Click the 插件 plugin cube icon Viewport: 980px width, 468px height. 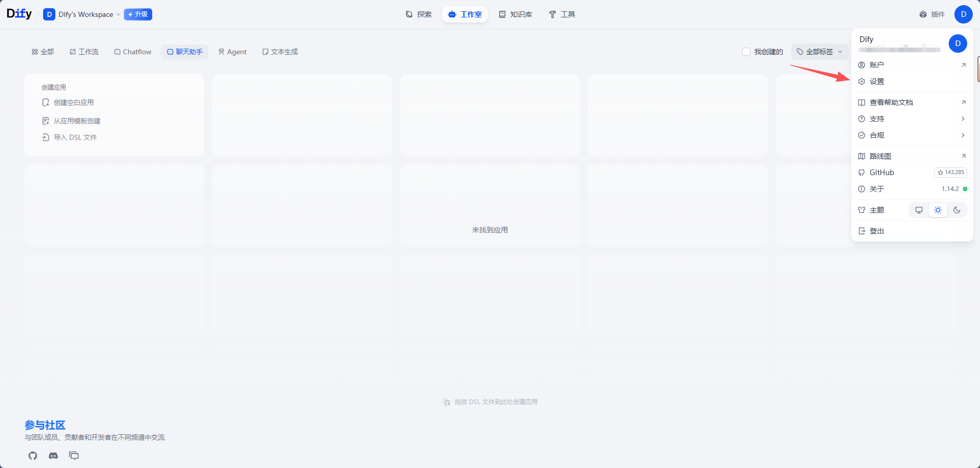coord(923,14)
